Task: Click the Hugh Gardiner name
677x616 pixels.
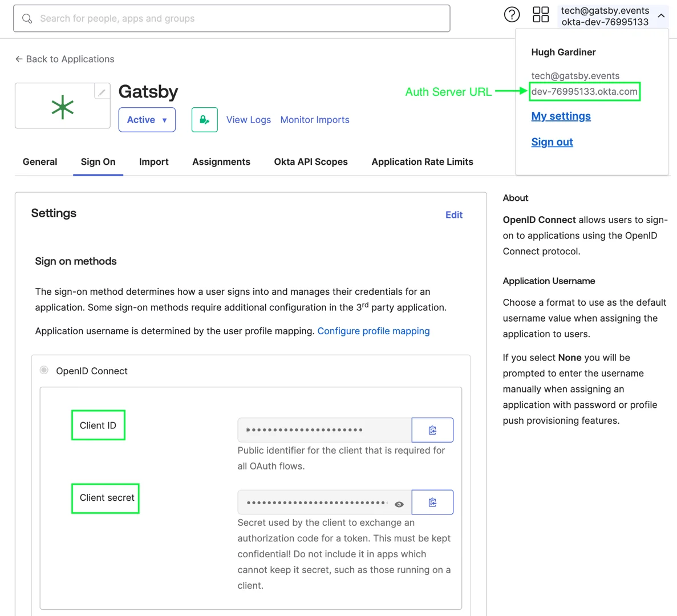Action: coord(564,52)
